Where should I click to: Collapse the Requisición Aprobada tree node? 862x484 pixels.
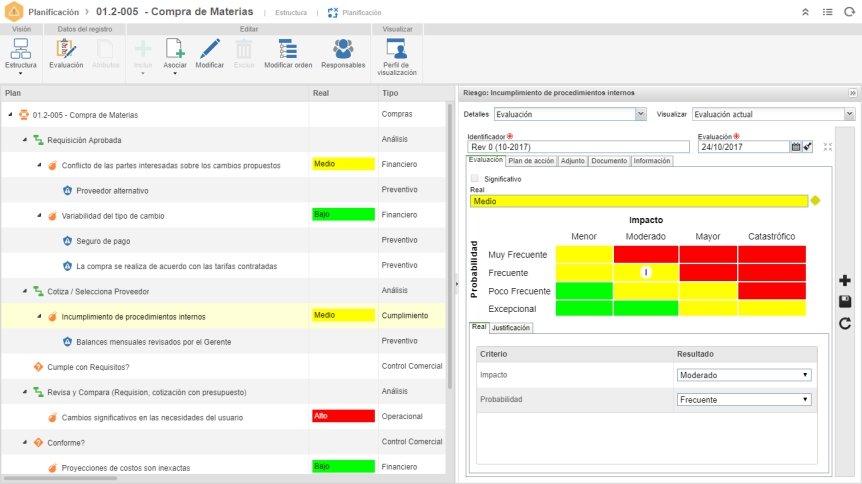[25, 140]
